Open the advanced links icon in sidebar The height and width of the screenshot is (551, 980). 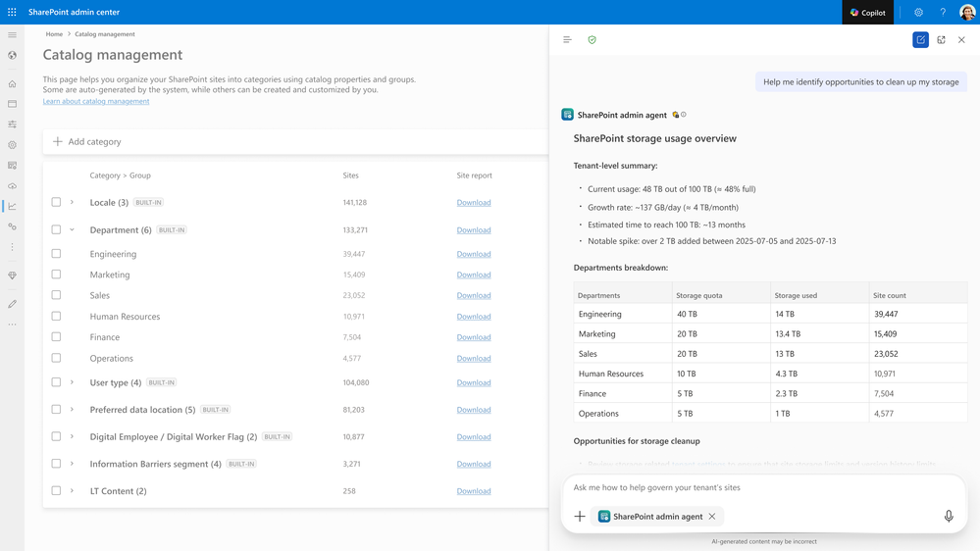click(12, 226)
